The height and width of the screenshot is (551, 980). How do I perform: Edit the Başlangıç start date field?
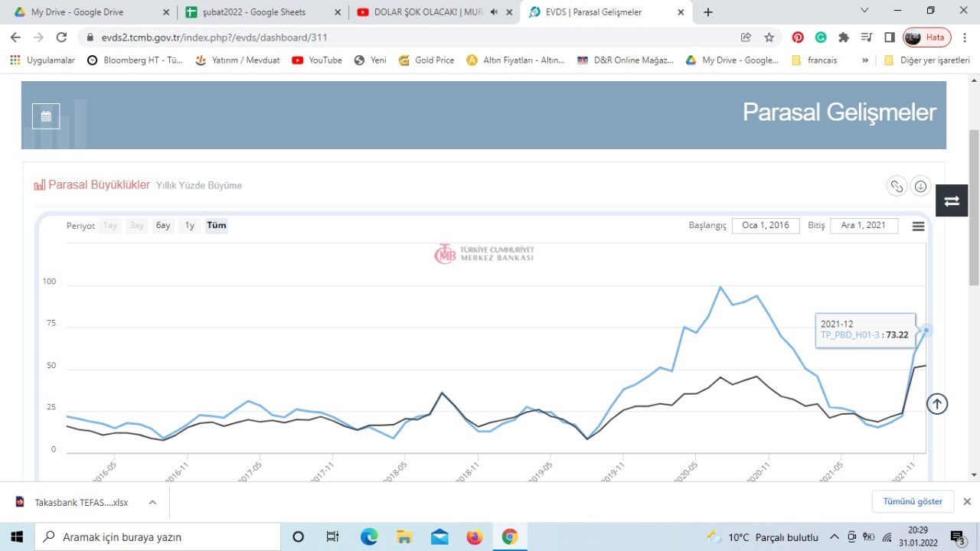coord(766,226)
